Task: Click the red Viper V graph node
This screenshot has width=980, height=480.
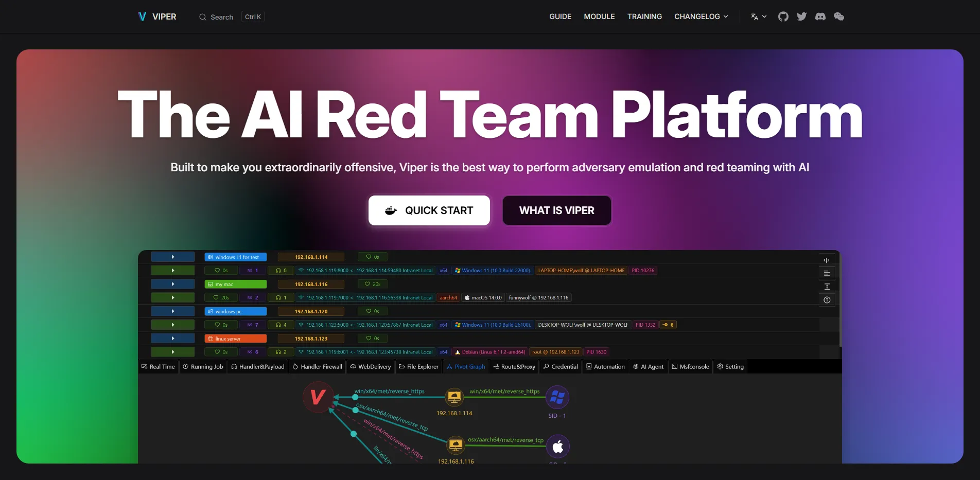Action: coord(318,397)
